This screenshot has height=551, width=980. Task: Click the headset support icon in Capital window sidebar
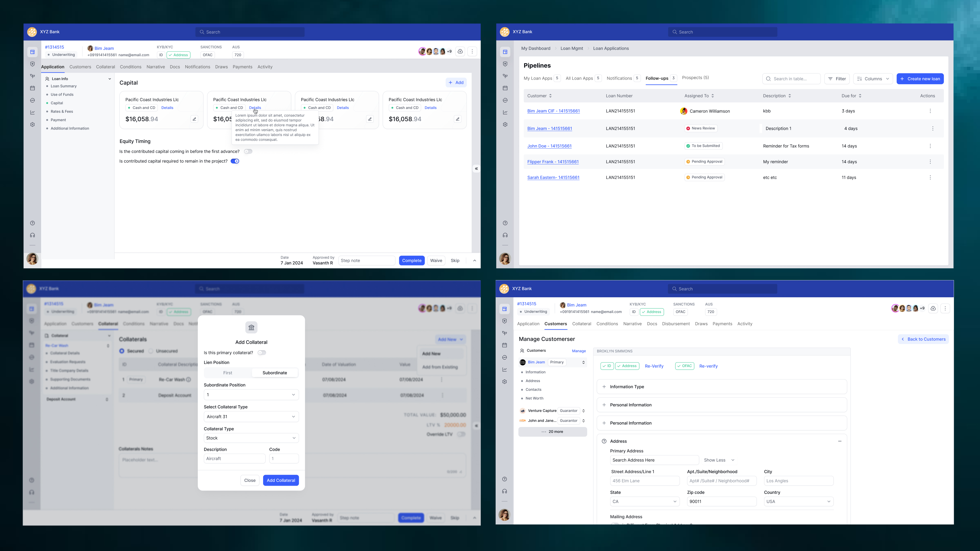[x=32, y=235]
